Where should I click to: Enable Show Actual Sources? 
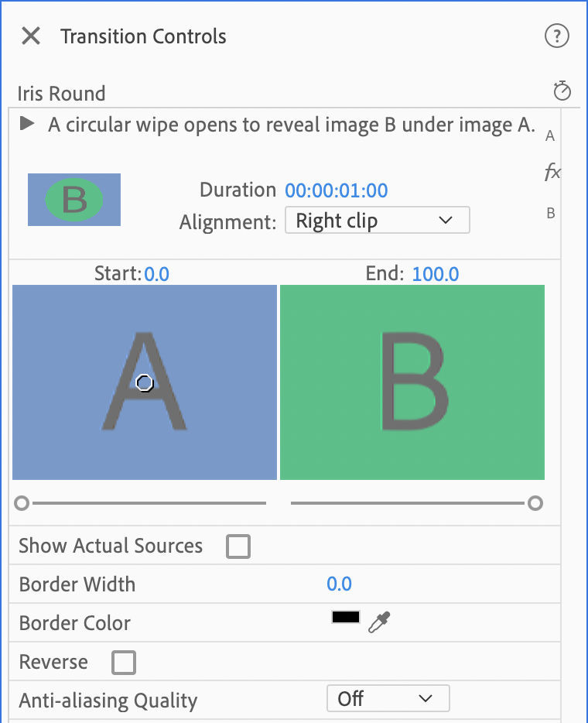coord(238,546)
